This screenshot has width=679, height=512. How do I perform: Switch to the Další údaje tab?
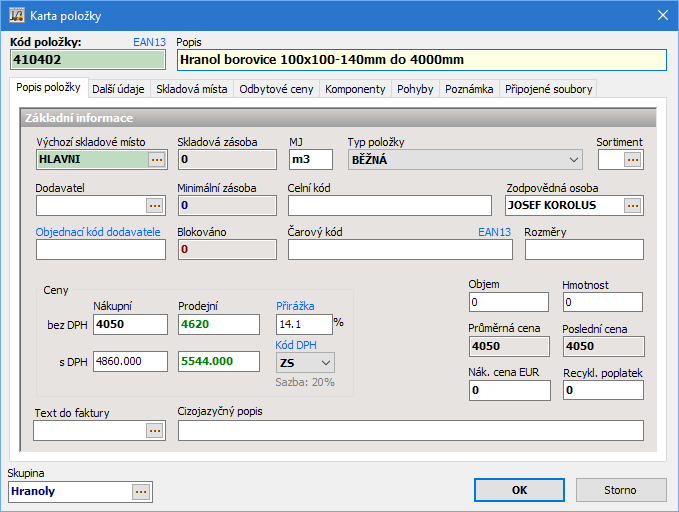[x=118, y=89]
